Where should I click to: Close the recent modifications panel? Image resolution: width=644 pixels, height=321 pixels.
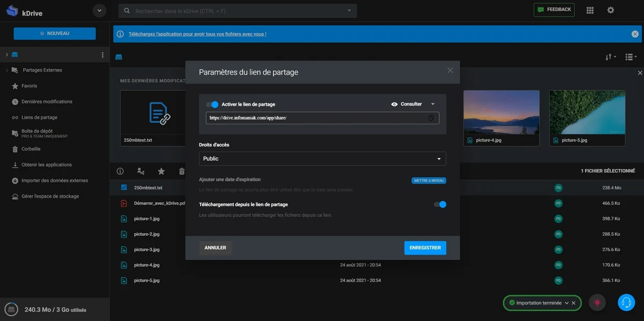pyautogui.click(x=640, y=73)
